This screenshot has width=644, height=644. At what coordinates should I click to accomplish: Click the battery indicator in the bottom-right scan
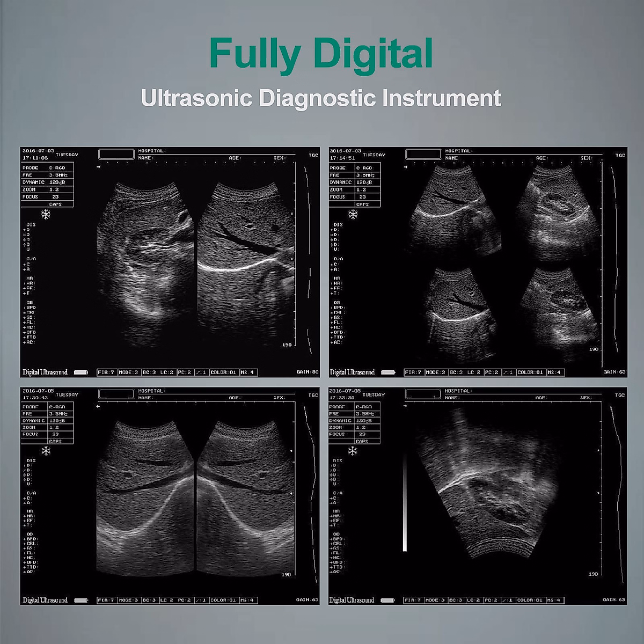coord(387,600)
